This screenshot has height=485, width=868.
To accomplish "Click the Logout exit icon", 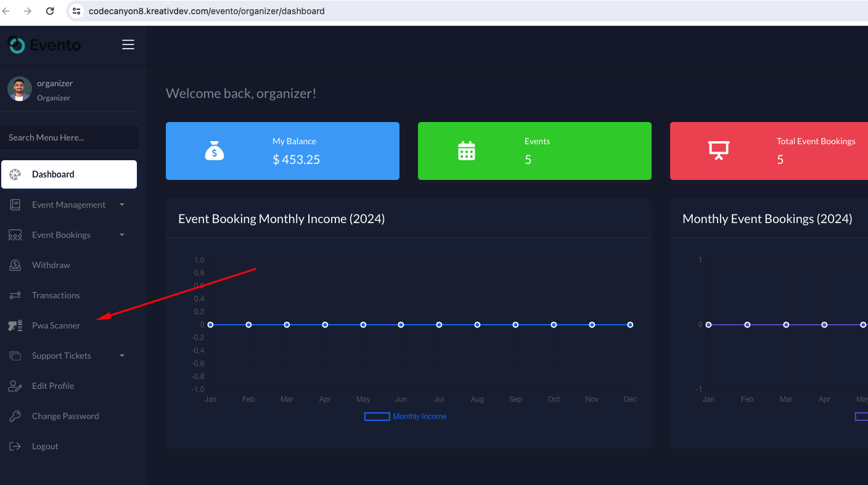I will click(x=15, y=446).
